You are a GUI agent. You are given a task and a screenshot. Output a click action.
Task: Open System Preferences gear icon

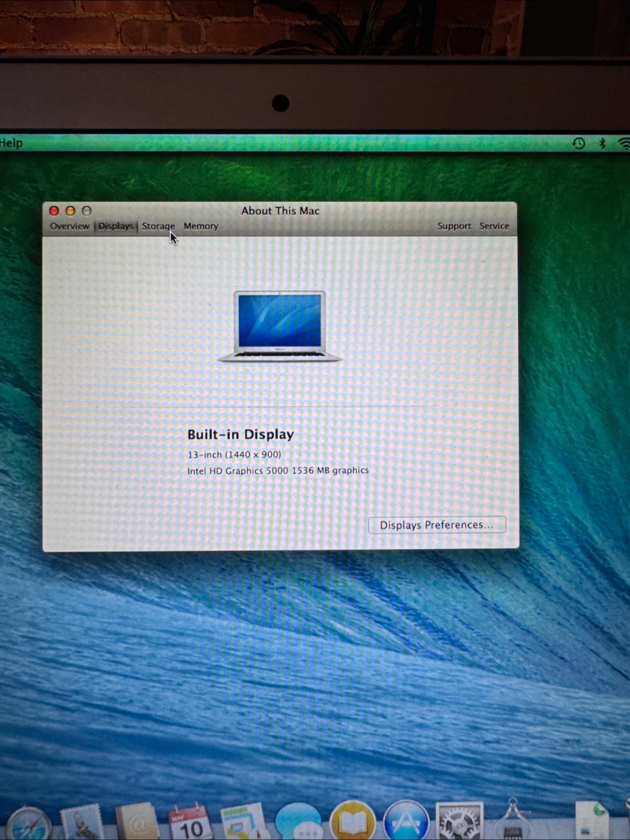pyautogui.click(x=460, y=821)
